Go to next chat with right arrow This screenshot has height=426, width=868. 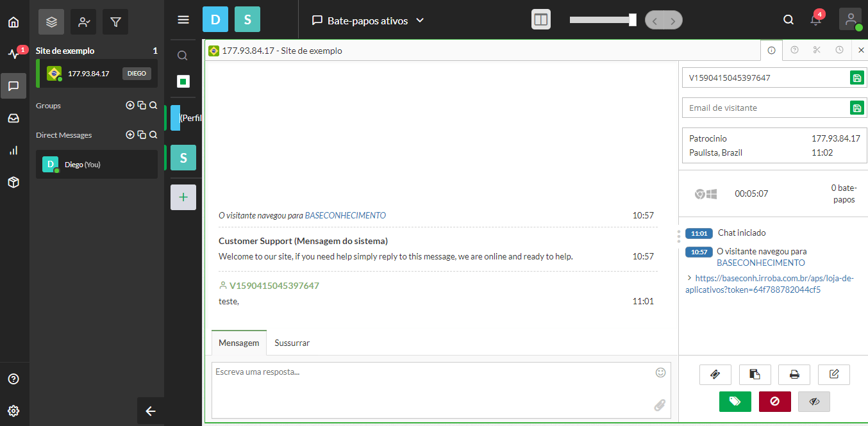tap(672, 20)
